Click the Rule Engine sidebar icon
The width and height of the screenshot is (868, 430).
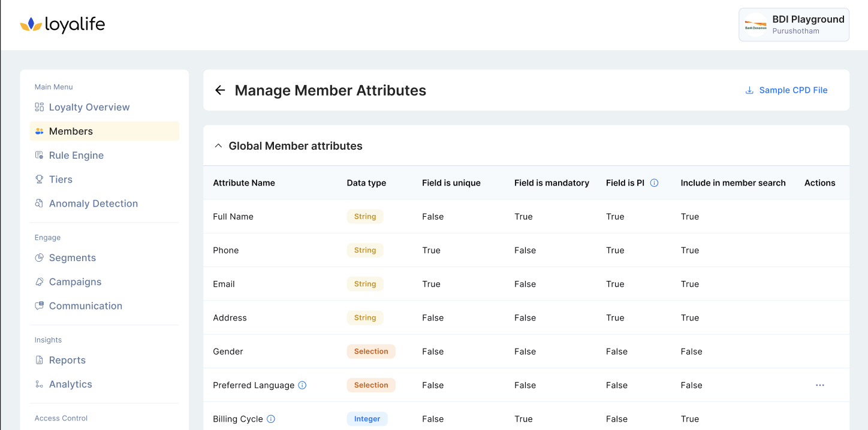click(40, 155)
